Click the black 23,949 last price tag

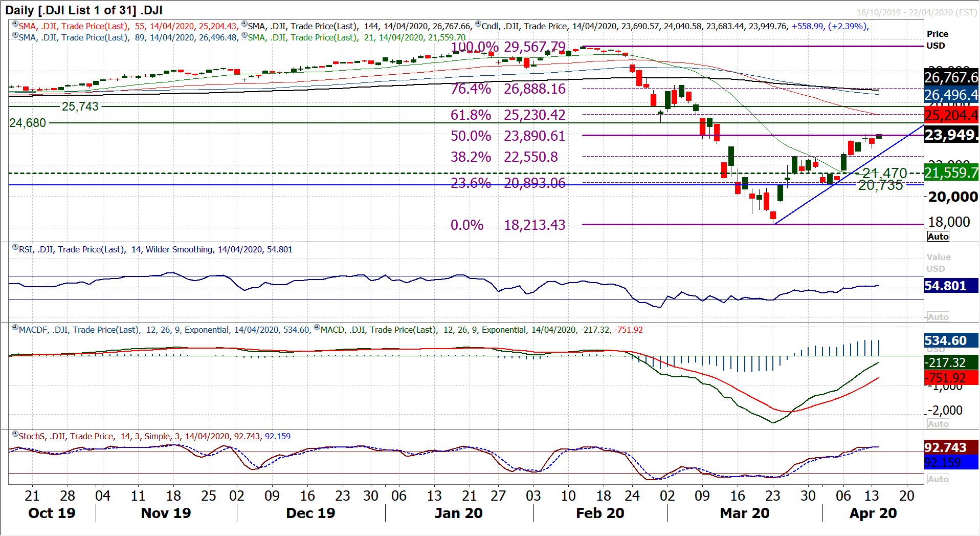[951, 135]
